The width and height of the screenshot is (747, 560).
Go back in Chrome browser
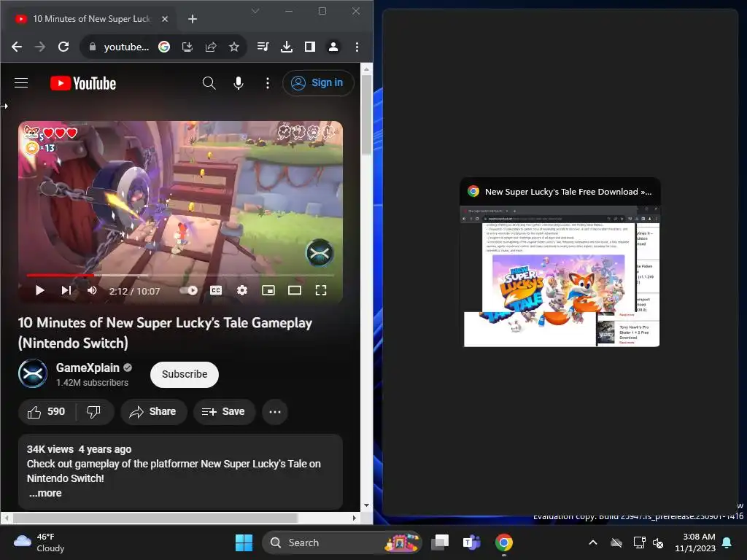coord(17,47)
